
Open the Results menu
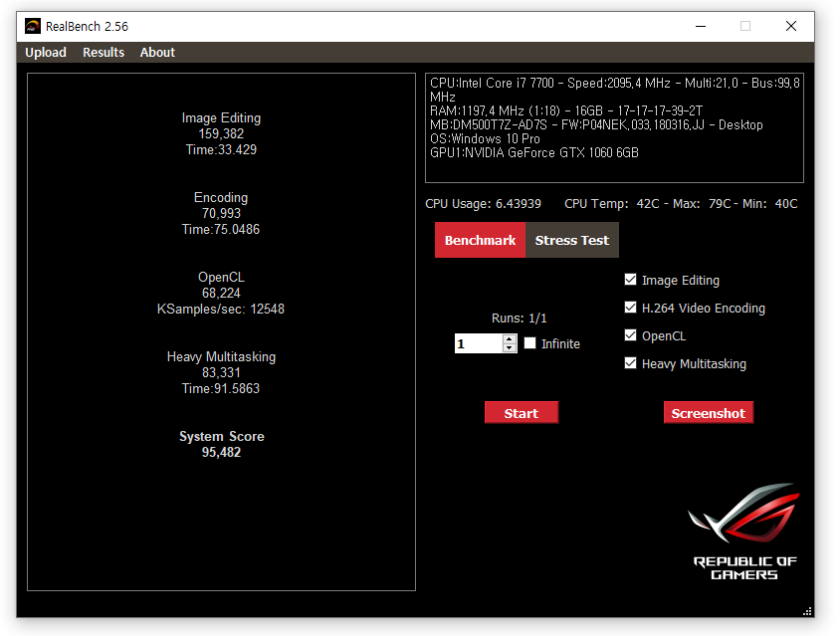click(x=104, y=53)
